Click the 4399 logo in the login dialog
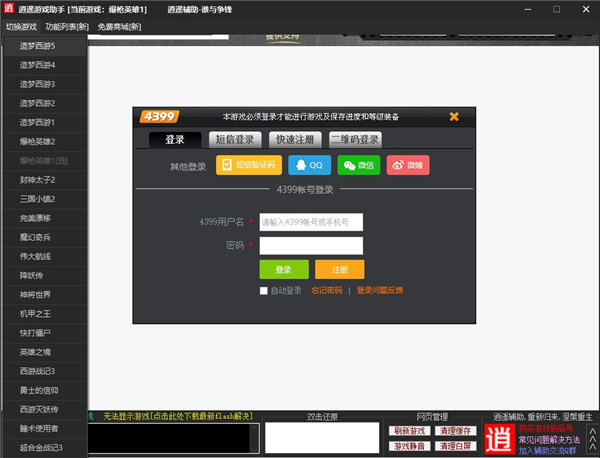The image size is (600, 458). tap(159, 116)
